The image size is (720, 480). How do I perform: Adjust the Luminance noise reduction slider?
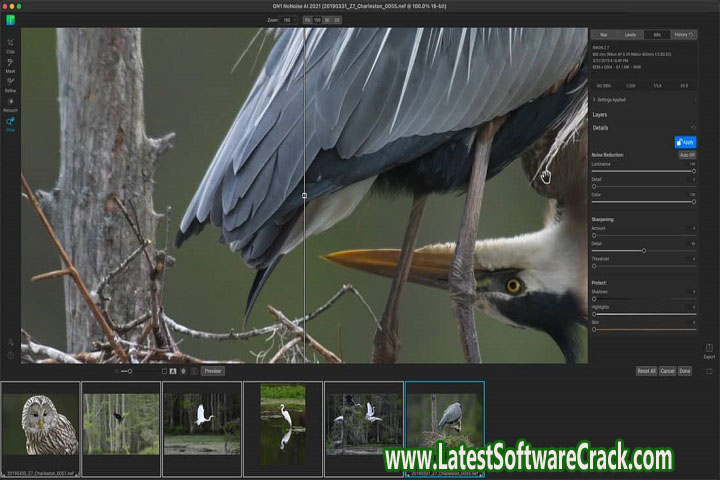[644, 171]
